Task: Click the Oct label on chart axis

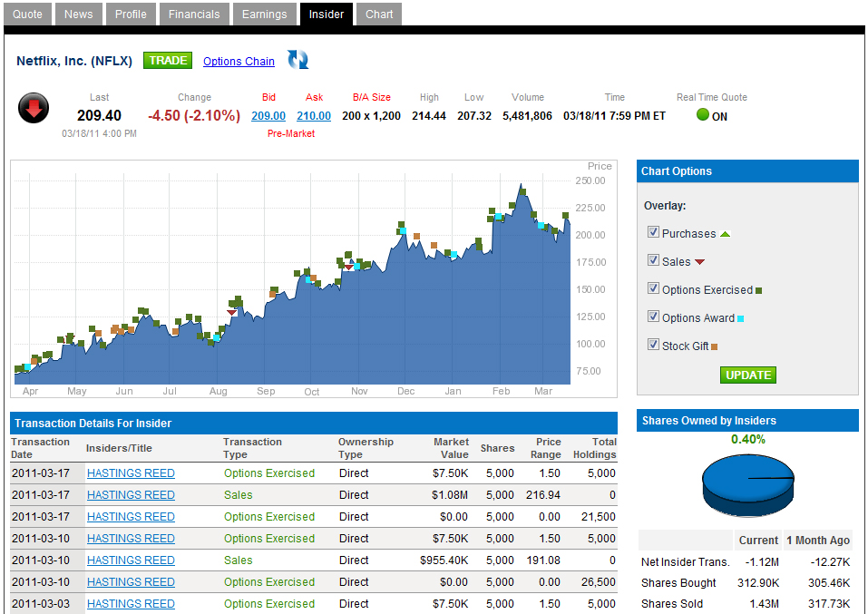Action: pos(312,392)
